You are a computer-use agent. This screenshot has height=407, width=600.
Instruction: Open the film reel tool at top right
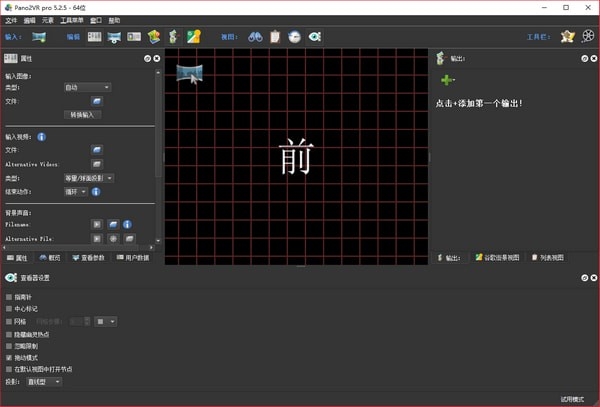(x=588, y=36)
